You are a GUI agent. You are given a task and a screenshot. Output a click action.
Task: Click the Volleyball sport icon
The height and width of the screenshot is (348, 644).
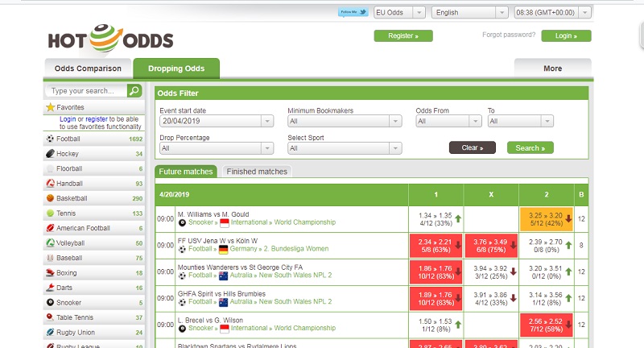click(x=50, y=242)
